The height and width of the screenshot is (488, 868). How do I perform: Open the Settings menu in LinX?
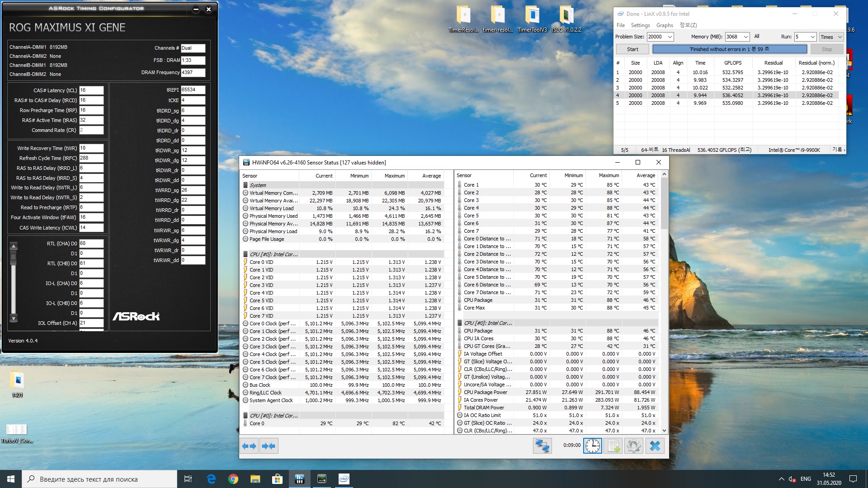click(640, 25)
